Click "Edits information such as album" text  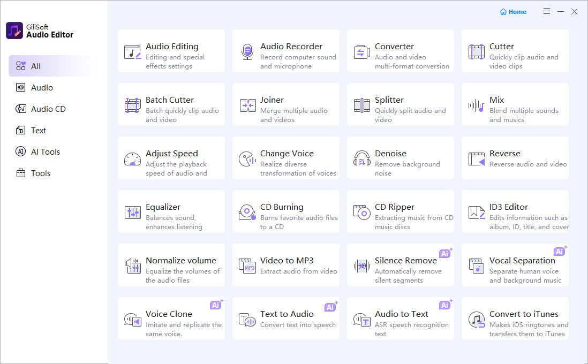pos(529,222)
